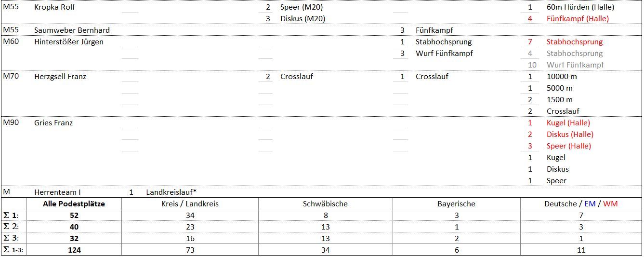Screen dimensions: 644x257
Task: Select the red Kugel (Halle) entry
Action: pos(568,122)
